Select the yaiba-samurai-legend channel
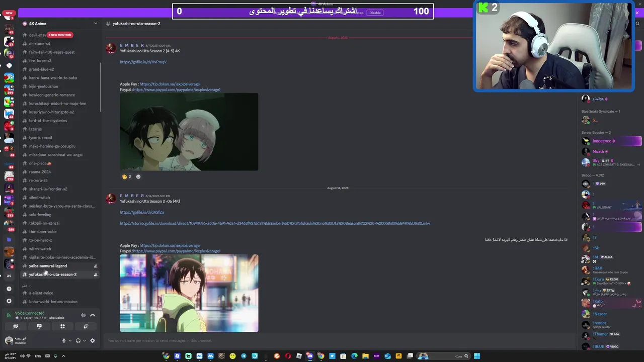The width and height of the screenshot is (644, 362). click(60, 266)
